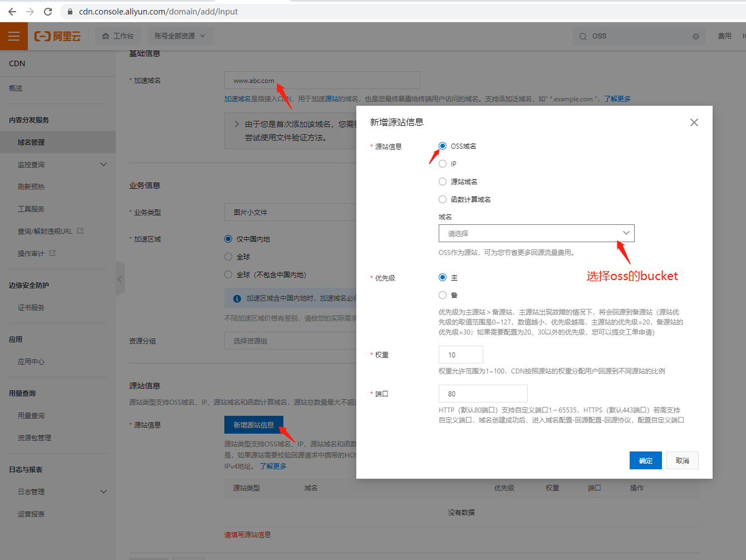The image size is (746, 560).
Task: Click 取消 button in dialog
Action: pos(683,460)
